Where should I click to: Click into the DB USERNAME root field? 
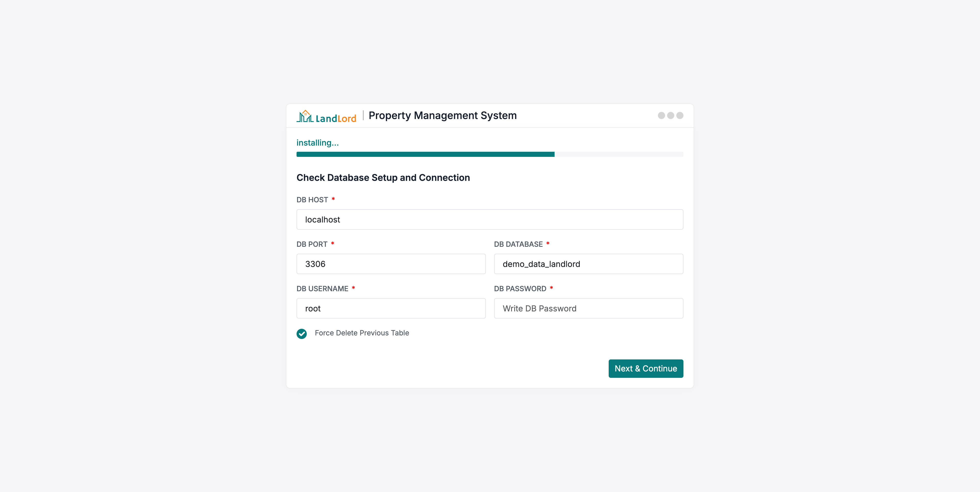click(391, 308)
